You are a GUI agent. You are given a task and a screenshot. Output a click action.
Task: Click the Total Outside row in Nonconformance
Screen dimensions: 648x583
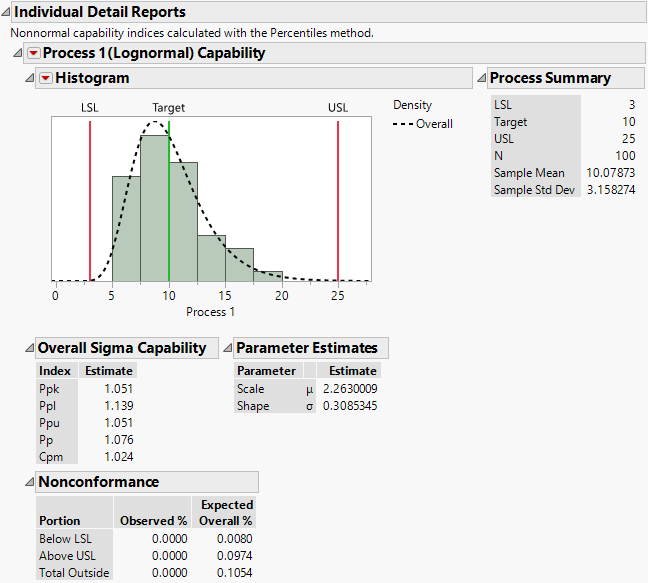(x=74, y=573)
